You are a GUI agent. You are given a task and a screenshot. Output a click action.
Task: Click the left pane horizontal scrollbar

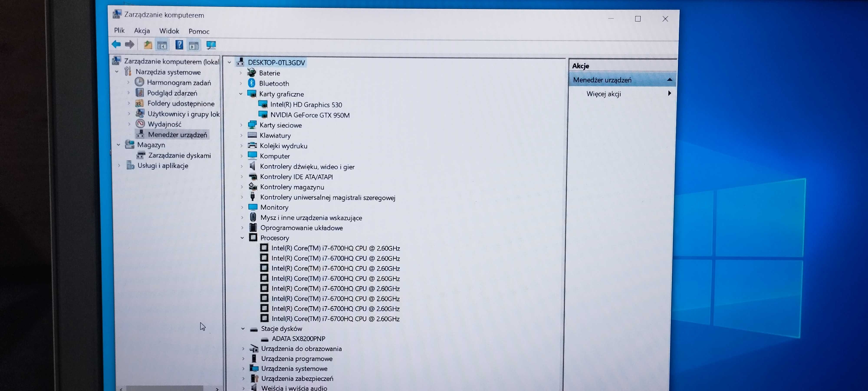[x=165, y=389]
